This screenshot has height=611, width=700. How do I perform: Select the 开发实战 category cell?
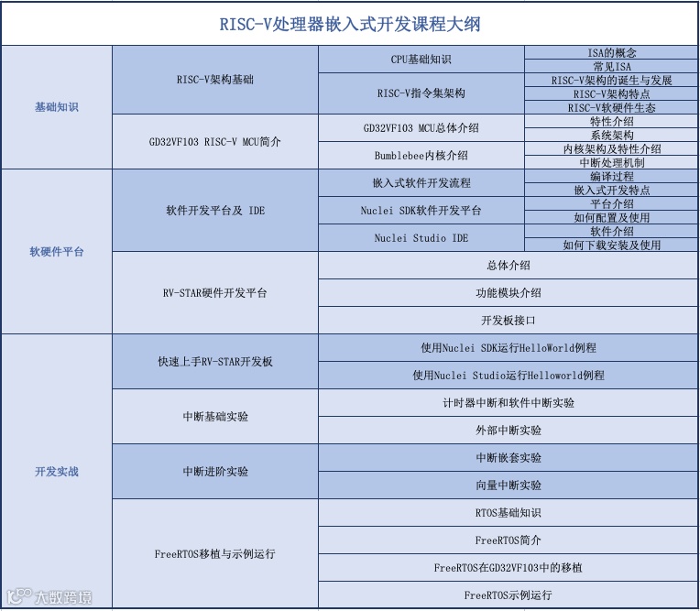[x=57, y=472]
